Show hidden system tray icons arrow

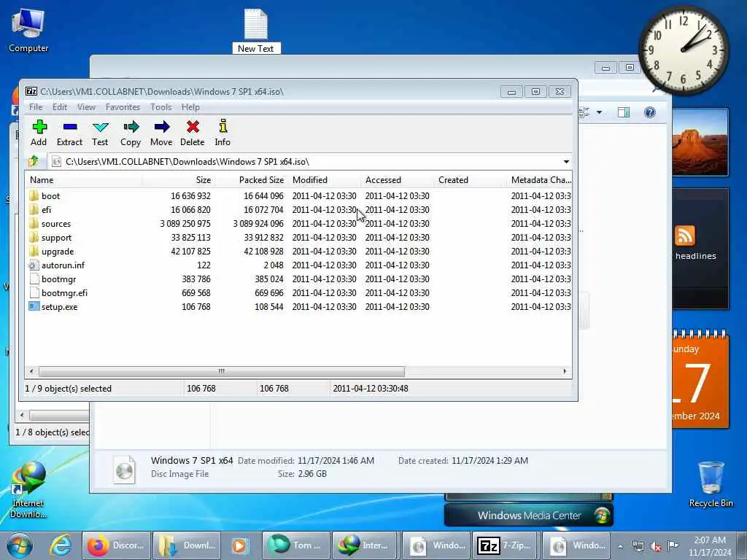(x=620, y=546)
